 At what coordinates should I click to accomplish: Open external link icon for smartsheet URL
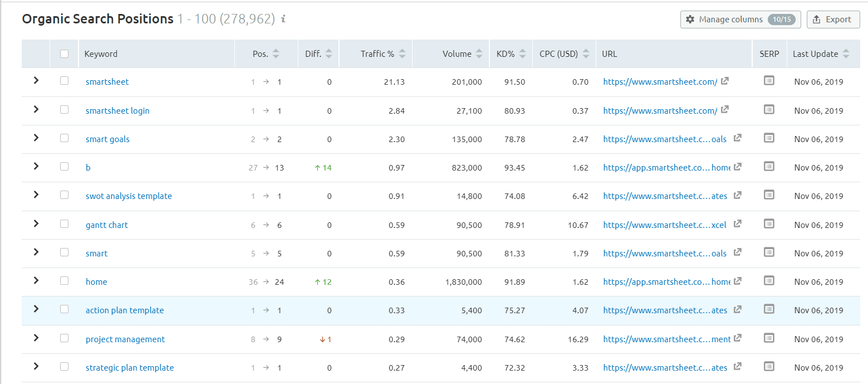pos(724,81)
